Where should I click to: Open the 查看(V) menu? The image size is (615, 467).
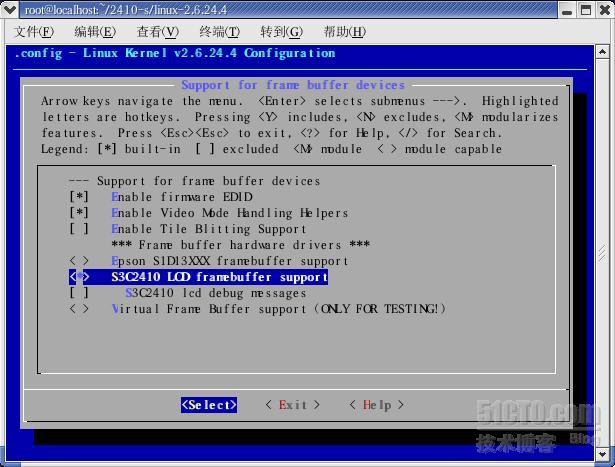click(158, 32)
